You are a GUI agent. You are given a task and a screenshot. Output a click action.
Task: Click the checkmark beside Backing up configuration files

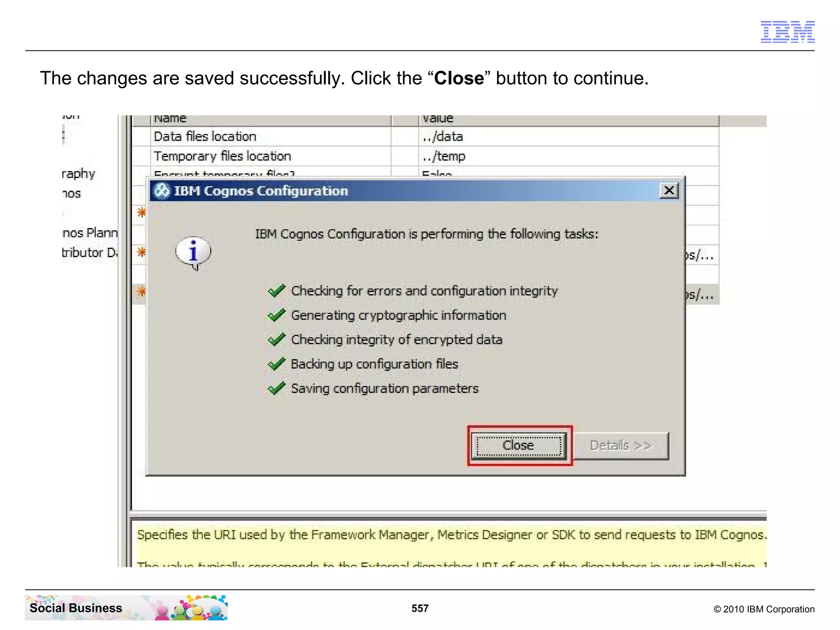(276, 364)
